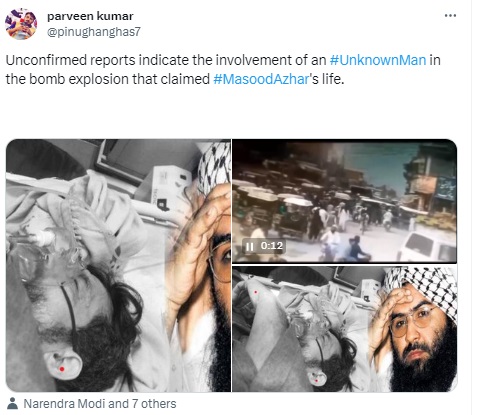Click the bearded man with glasses in the bottom-right photo
The image size is (479, 415).
click(417, 337)
